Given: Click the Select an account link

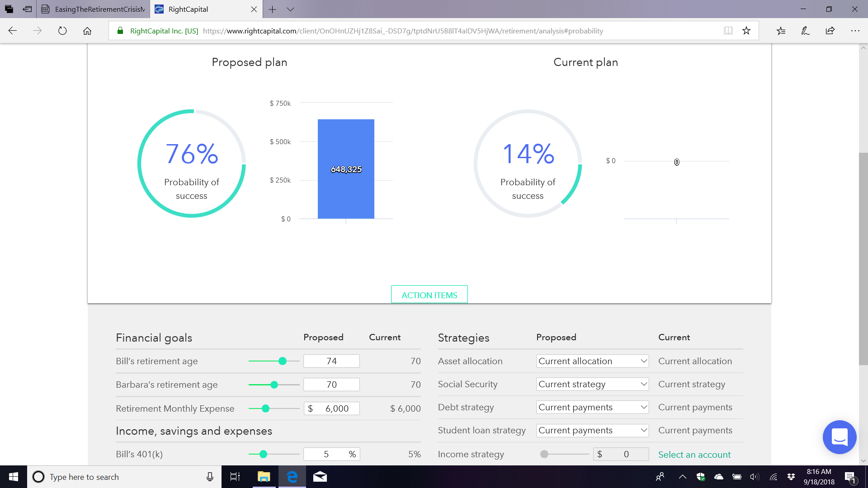Looking at the screenshot, I should coord(694,455).
